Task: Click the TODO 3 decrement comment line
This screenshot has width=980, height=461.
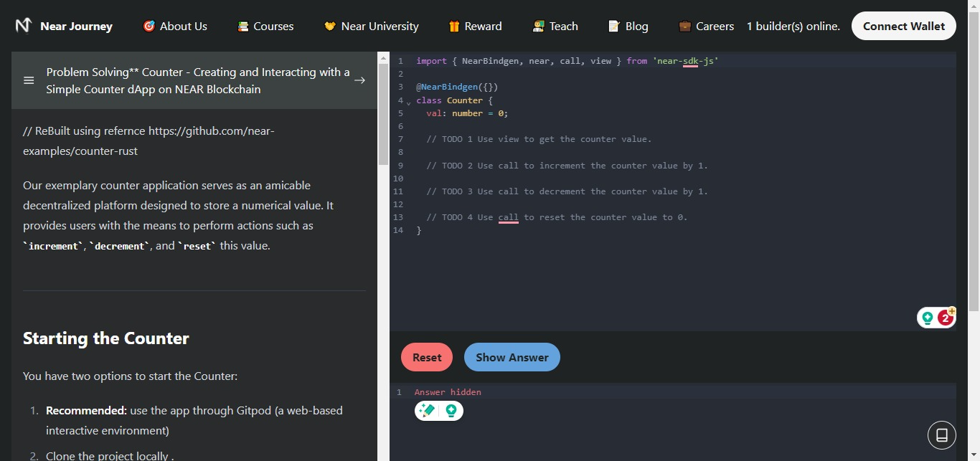Action: coord(567,191)
